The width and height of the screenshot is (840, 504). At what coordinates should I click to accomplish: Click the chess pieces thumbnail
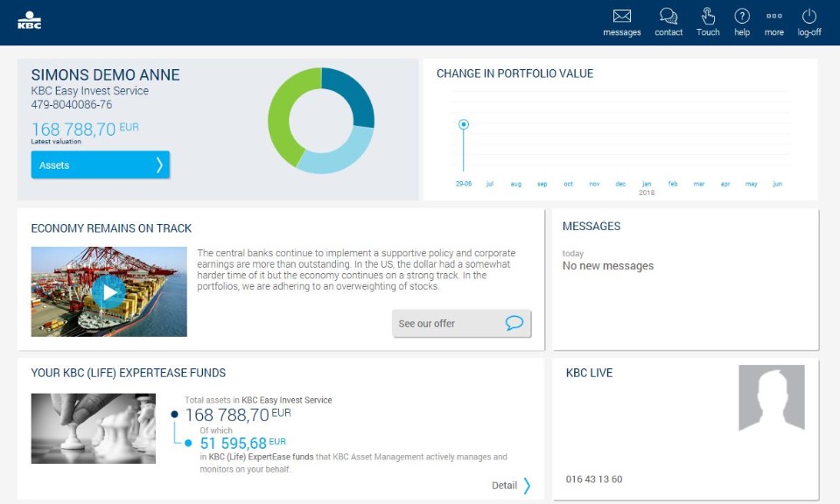(94, 429)
